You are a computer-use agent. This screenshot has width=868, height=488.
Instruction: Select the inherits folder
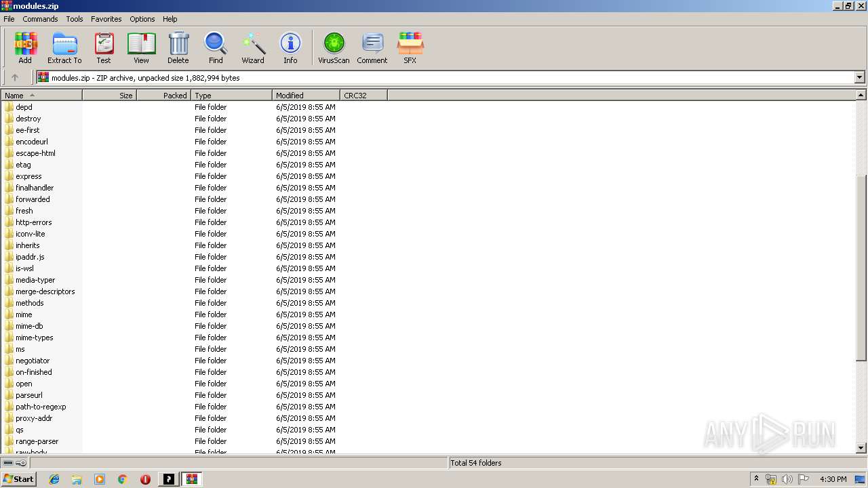pyautogui.click(x=27, y=245)
